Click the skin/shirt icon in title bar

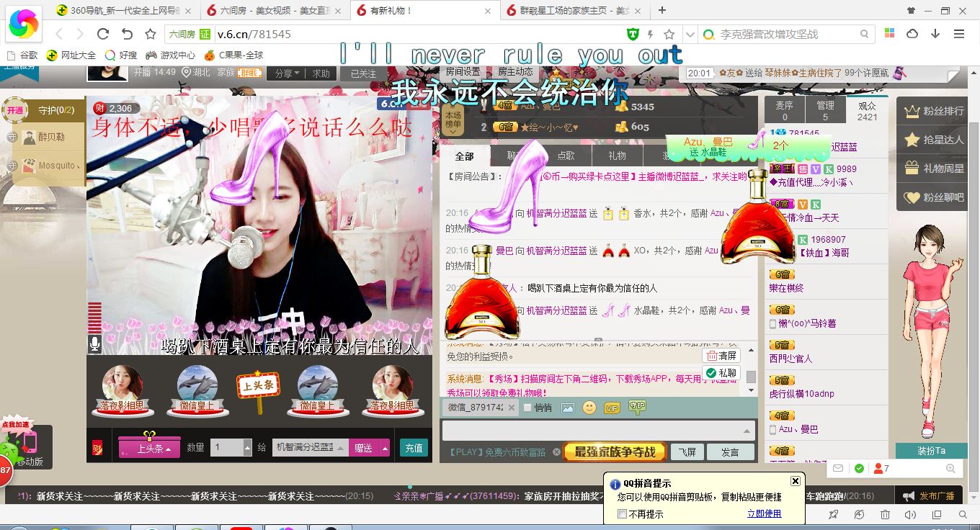(x=912, y=10)
